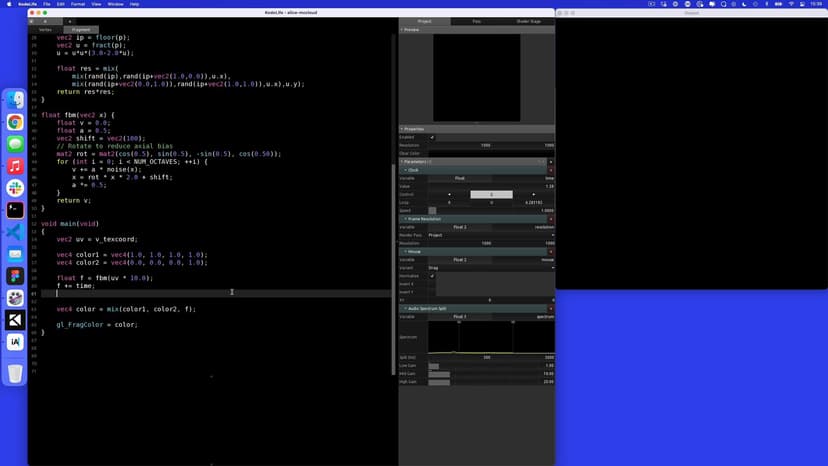The width and height of the screenshot is (828, 466).
Task: Switch to Visual Studio Code in dock
Action: coord(15,232)
